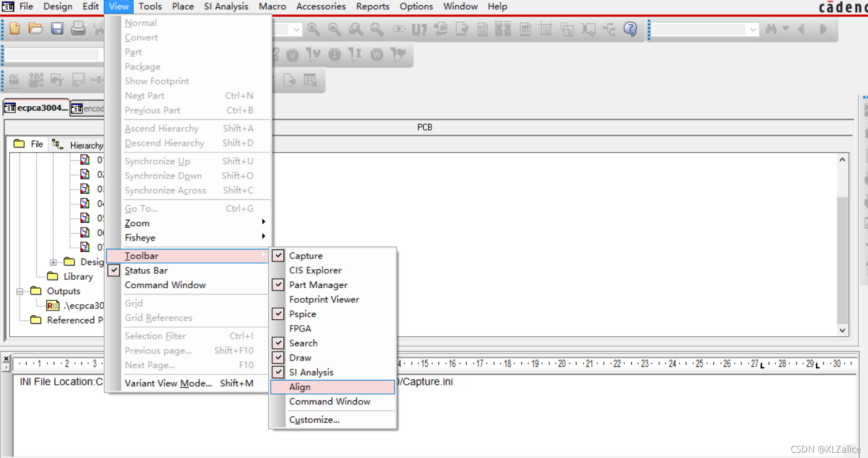This screenshot has width=868, height=458.
Task: Click the binoculars Search icon
Action: pyautogui.click(x=771, y=29)
